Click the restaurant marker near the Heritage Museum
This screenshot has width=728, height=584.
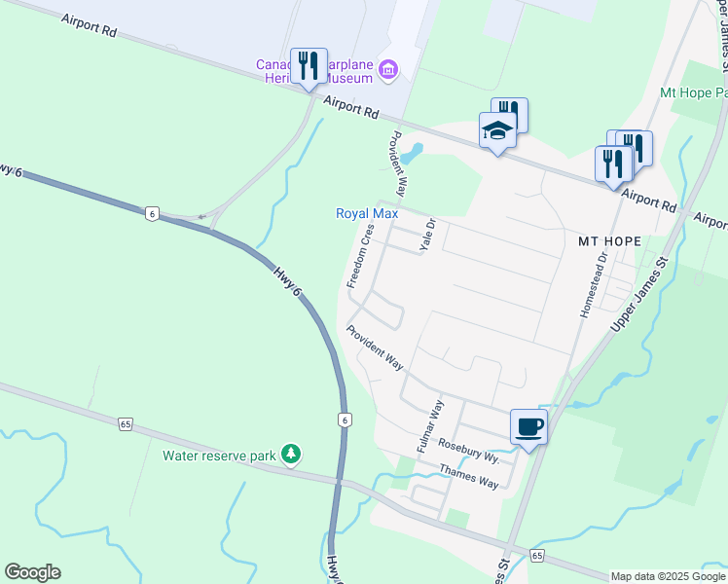[309, 66]
